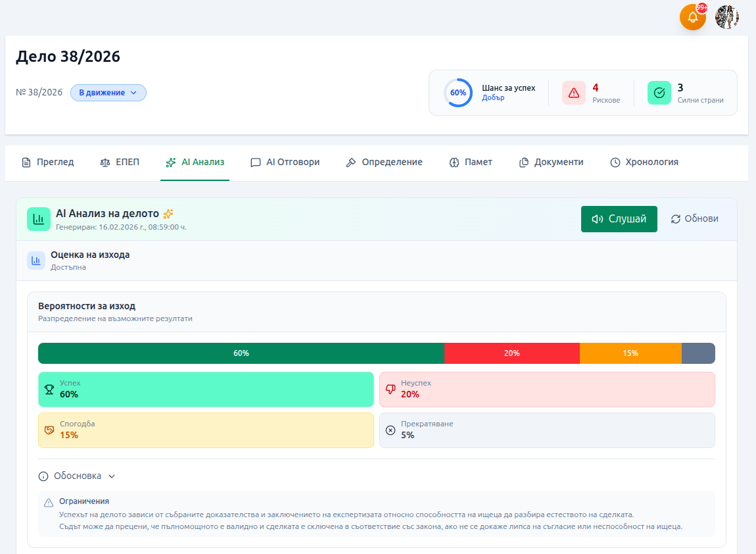The width and height of the screenshot is (756, 554).
Task: Open the 'В движение' status dropdown
Action: coord(108,93)
